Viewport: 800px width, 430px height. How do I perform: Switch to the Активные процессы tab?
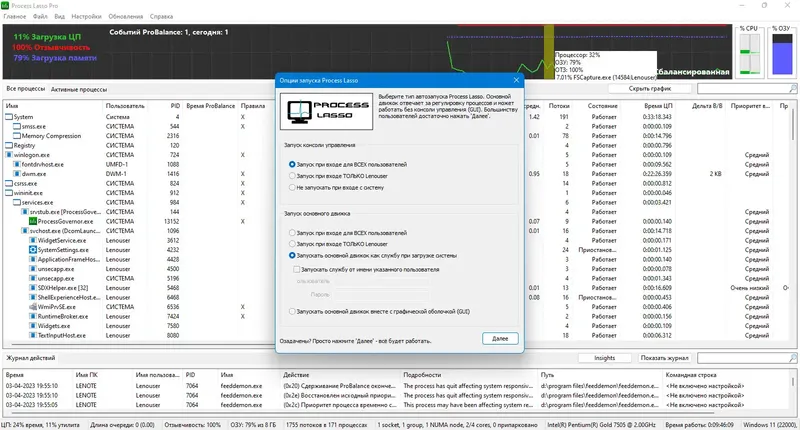(x=79, y=89)
